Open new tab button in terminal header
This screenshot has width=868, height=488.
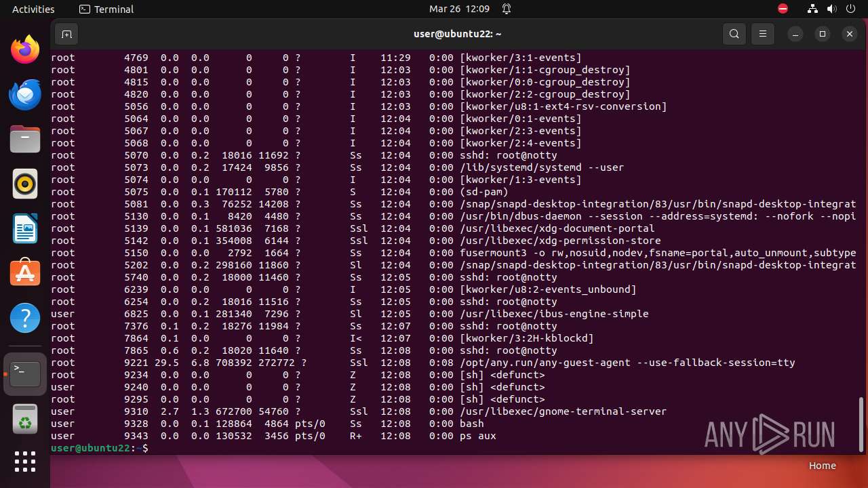point(66,34)
